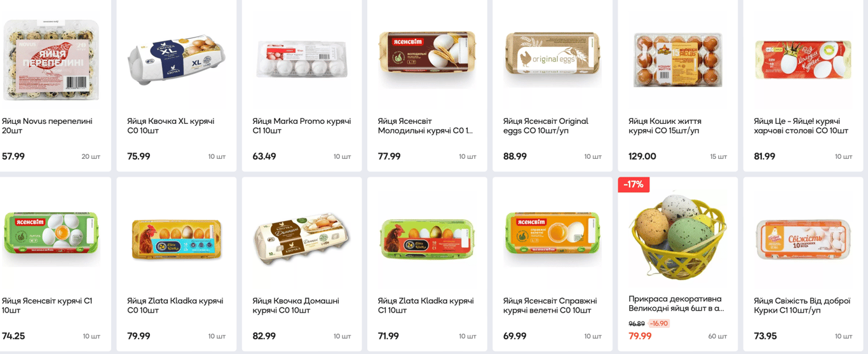868x354 pixels.
Task: Open the Яйця Zlata Kladka курячі С1 link
Action: [426, 306]
